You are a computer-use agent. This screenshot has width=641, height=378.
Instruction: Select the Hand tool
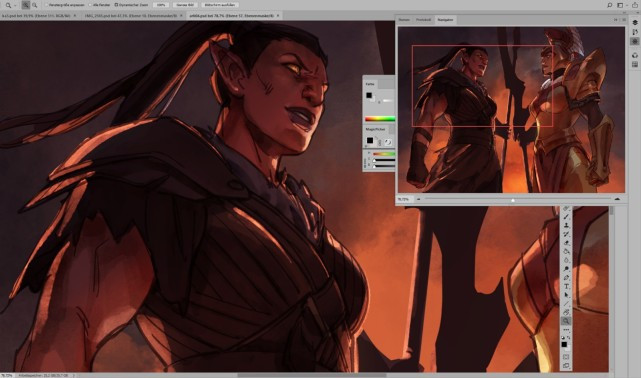pos(566,312)
